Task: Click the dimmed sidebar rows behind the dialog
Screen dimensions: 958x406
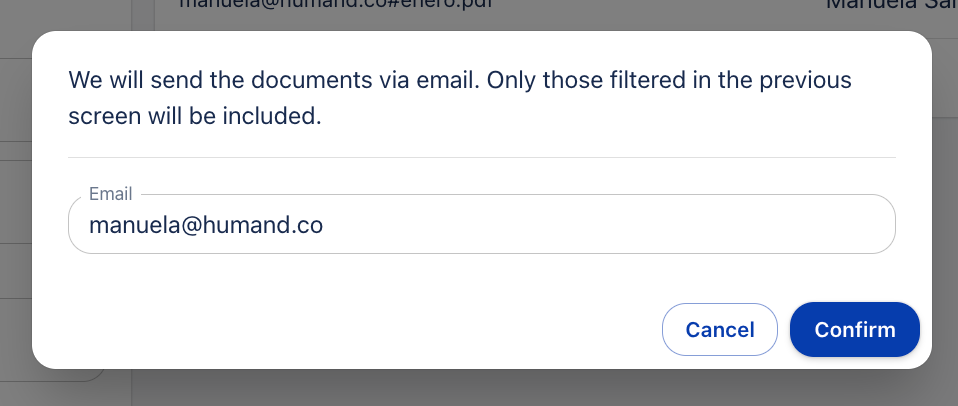Action: 15,270
